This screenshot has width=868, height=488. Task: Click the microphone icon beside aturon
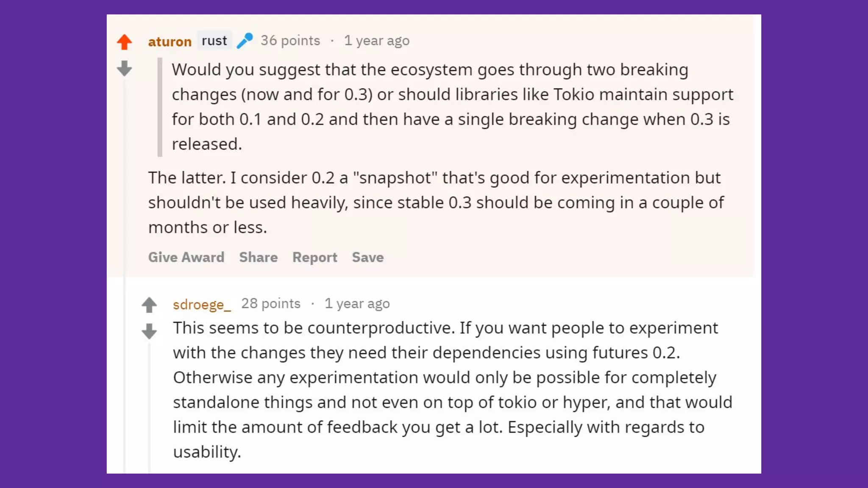245,41
